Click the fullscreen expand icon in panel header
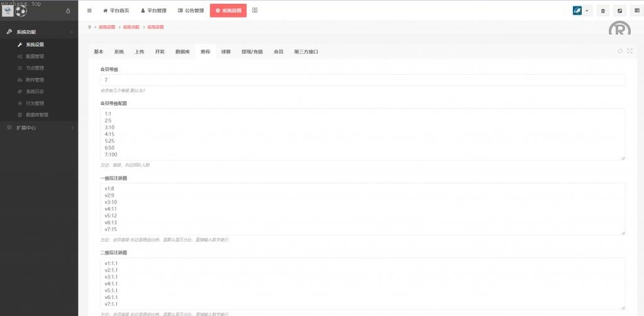The image size is (644, 316). (x=630, y=51)
